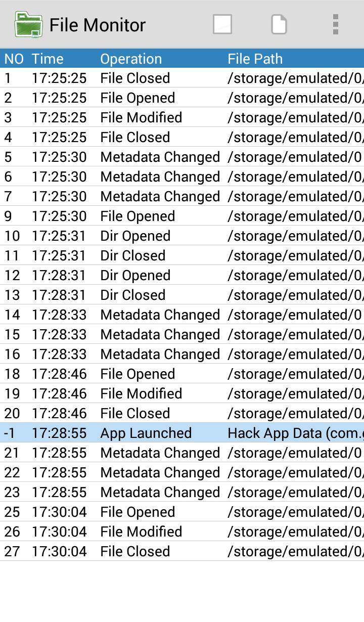The width and height of the screenshot is (364, 622).
Task: Select row 13 Dir Closed entry
Action: [x=182, y=295]
